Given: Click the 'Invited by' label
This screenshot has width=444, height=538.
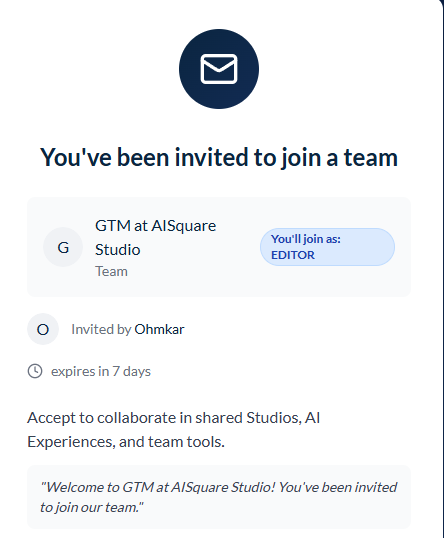Looking at the screenshot, I should 101,329.
